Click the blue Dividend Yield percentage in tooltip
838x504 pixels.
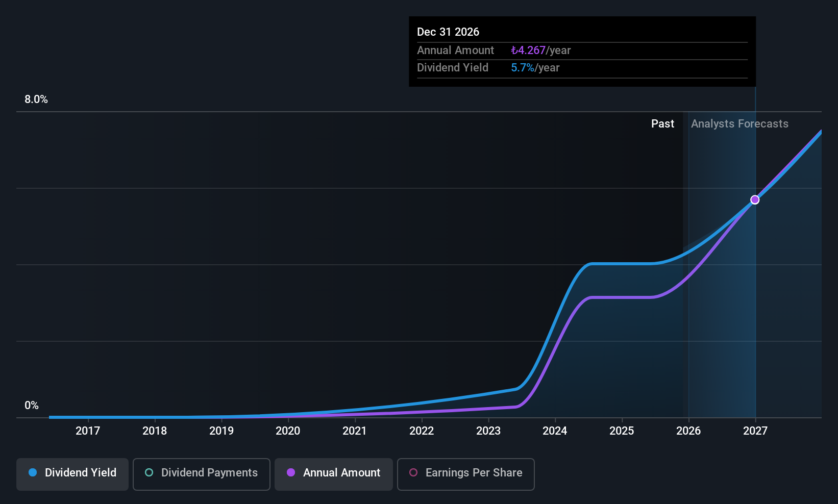(523, 67)
